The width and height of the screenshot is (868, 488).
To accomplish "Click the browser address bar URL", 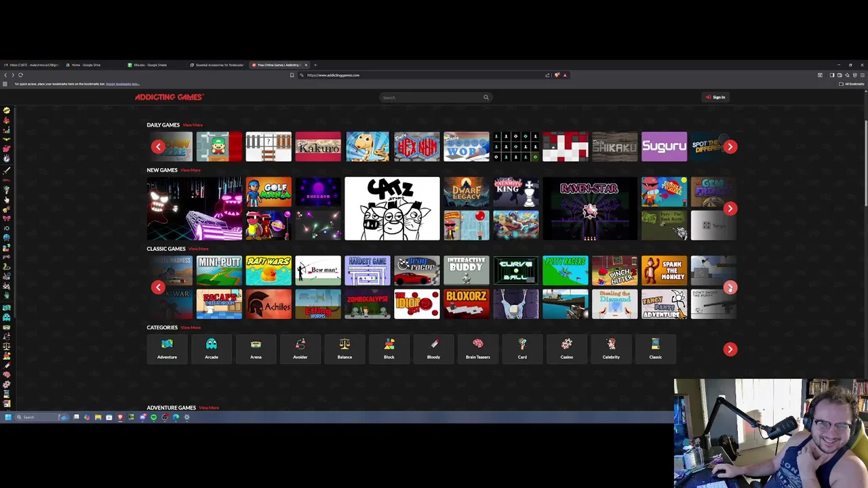I will tap(333, 75).
